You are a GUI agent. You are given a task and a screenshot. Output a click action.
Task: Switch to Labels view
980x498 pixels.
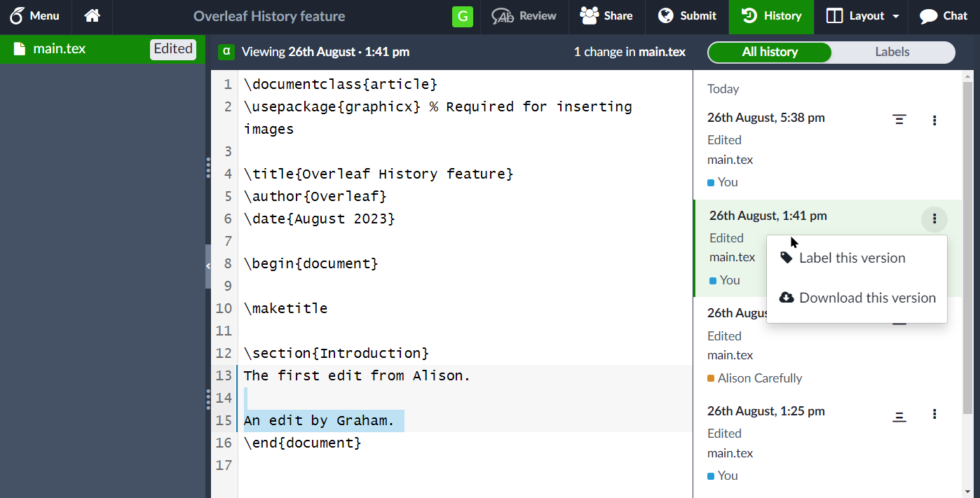tap(892, 52)
